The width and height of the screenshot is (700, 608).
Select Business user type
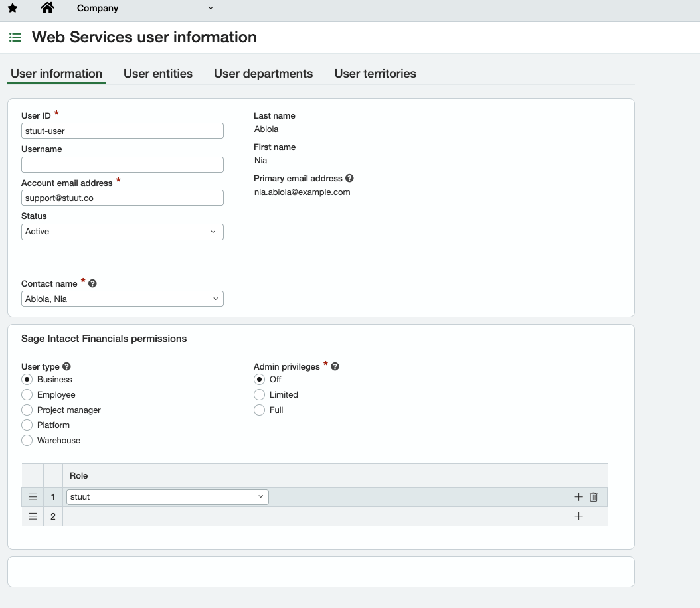click(27, 380)
